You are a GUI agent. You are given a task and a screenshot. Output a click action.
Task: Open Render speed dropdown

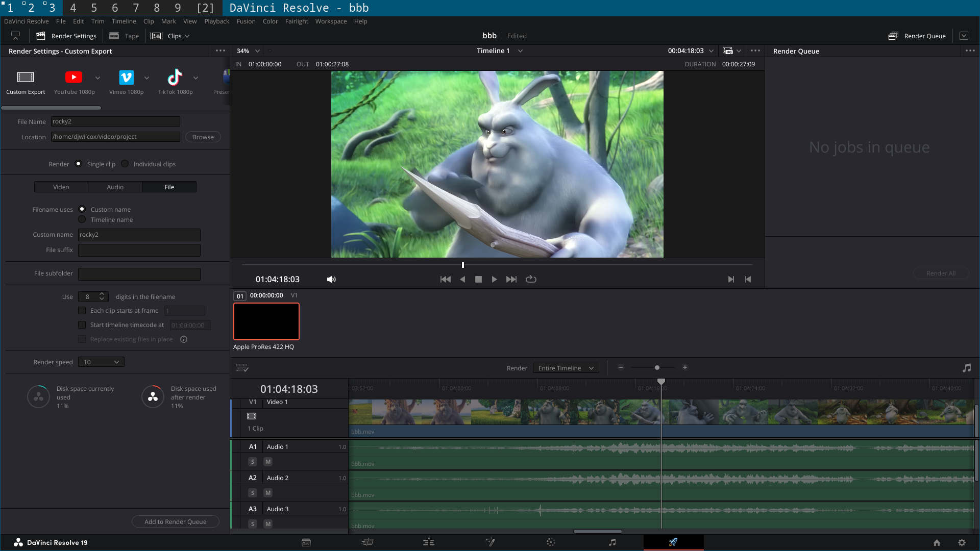101,362
